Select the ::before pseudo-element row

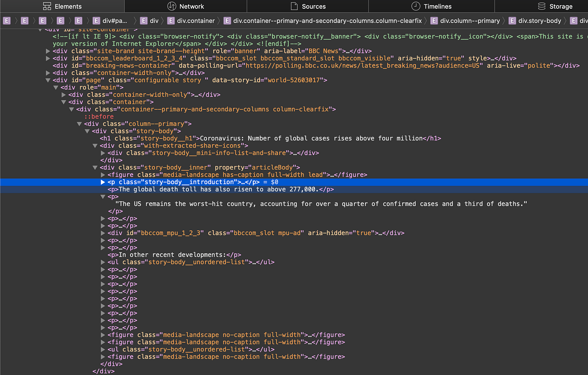99,117
